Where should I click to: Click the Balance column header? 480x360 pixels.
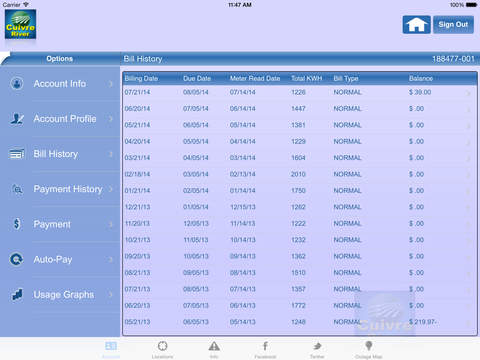421,78
